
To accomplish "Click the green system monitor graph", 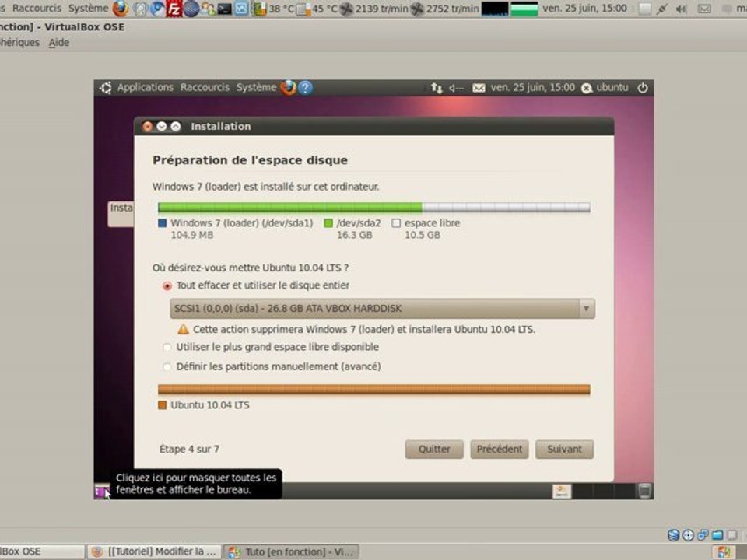I will click(524, 9).
